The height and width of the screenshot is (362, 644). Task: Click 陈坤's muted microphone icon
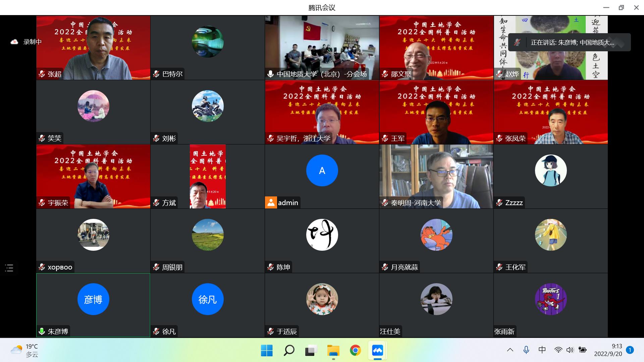coord(271,267)
